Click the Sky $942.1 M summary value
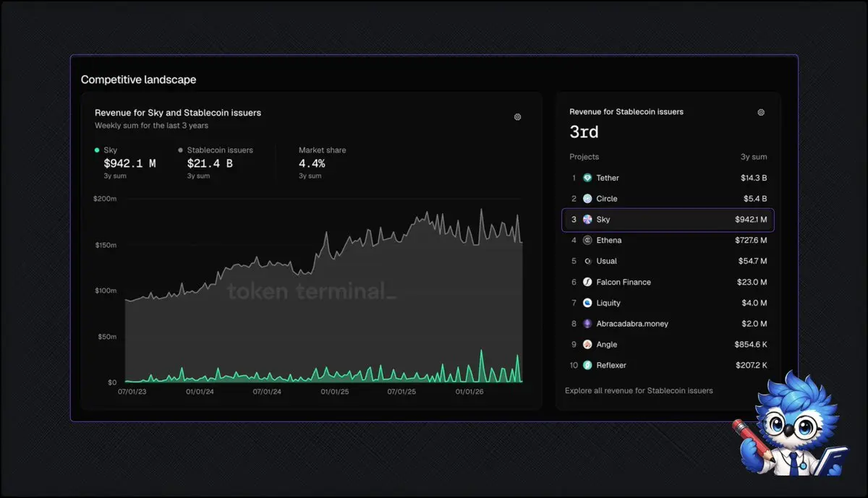Image resolution: width=868 pixels, height=498 pixels. click(129, 163)
